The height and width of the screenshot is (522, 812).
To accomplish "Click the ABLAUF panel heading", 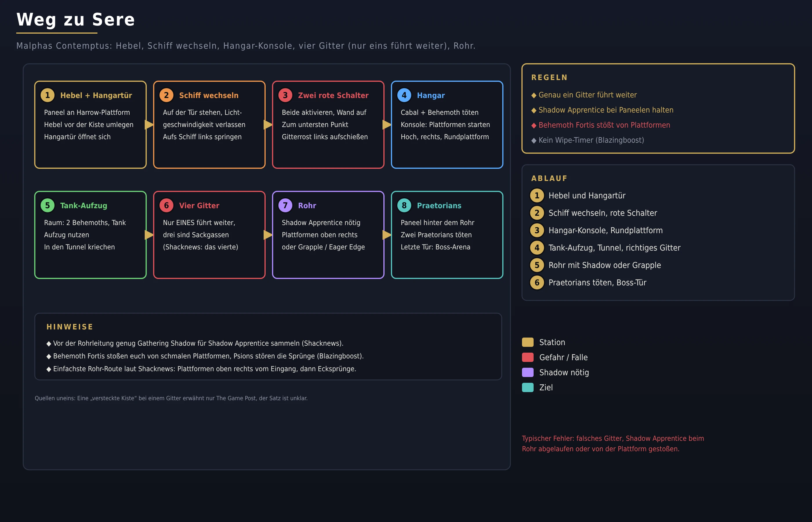I will (x=549, y=179).
